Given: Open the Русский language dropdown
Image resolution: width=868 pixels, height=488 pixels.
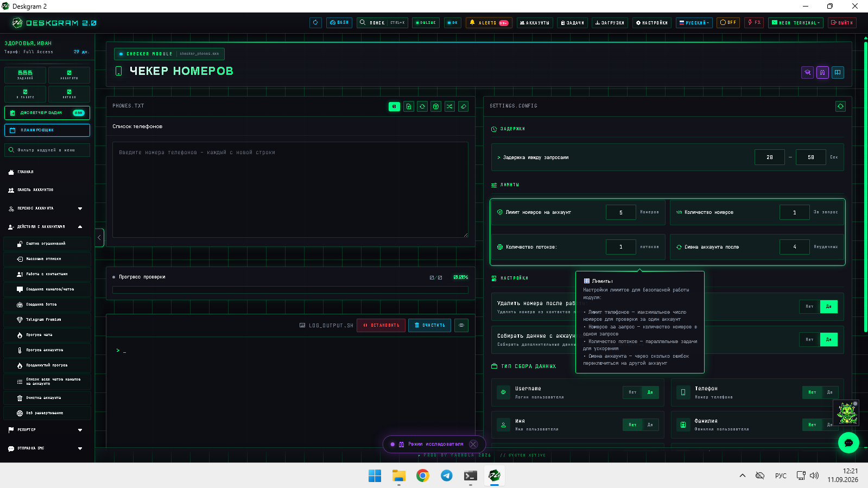Looking at the screenshot, I should 694,23.
